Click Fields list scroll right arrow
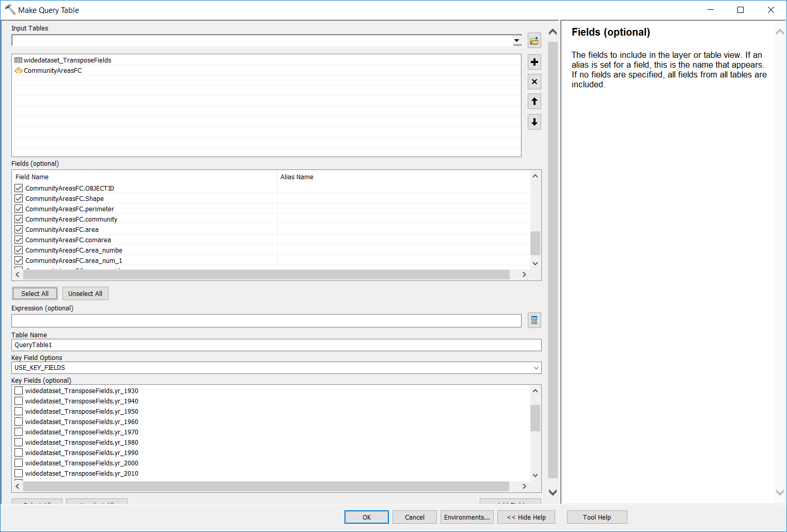Viewport: 787px width, 532px height. 524,275
